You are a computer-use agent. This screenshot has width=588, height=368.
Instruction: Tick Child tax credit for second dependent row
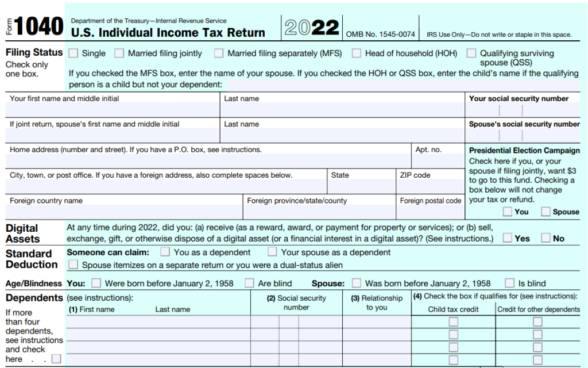click(x=454, y=335)
